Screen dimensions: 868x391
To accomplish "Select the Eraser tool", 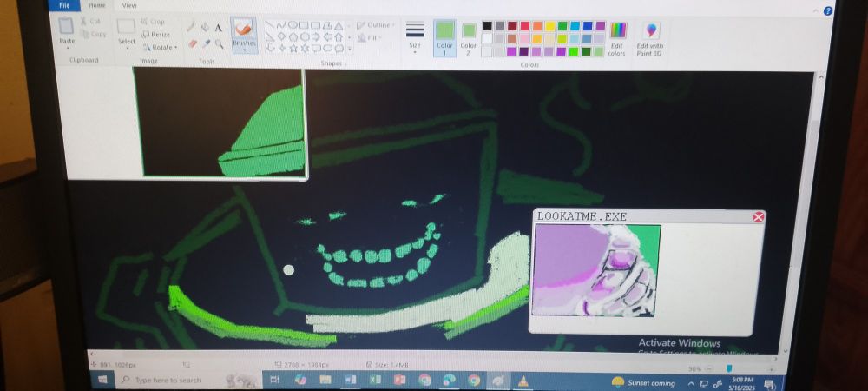I will pos(193,43).
